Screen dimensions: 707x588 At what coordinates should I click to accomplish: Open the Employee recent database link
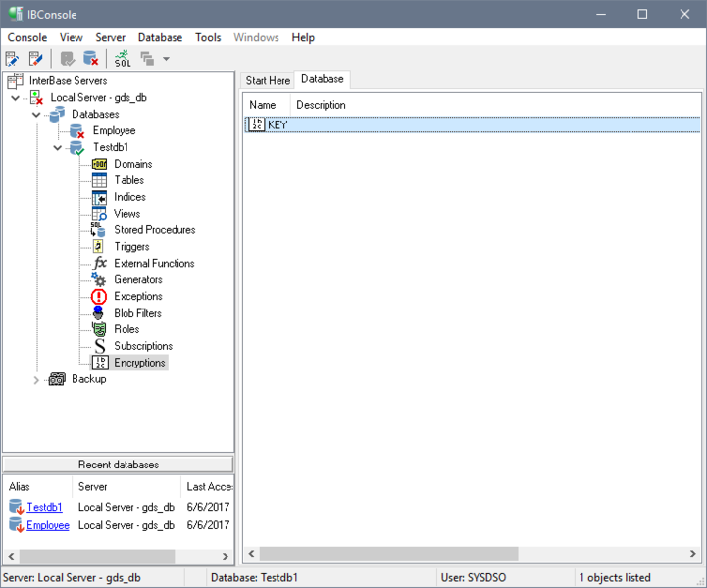click(x=48, y=525)
